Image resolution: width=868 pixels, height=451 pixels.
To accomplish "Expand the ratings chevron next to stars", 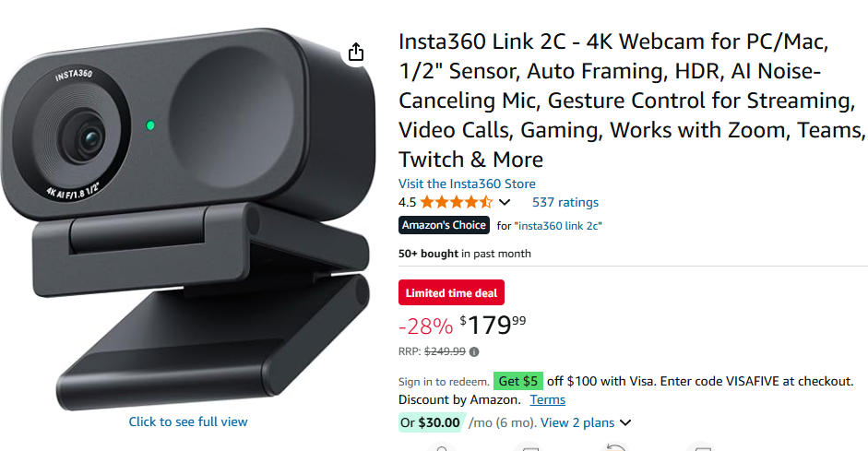I will pyautogui.click(x=504, y=202).
